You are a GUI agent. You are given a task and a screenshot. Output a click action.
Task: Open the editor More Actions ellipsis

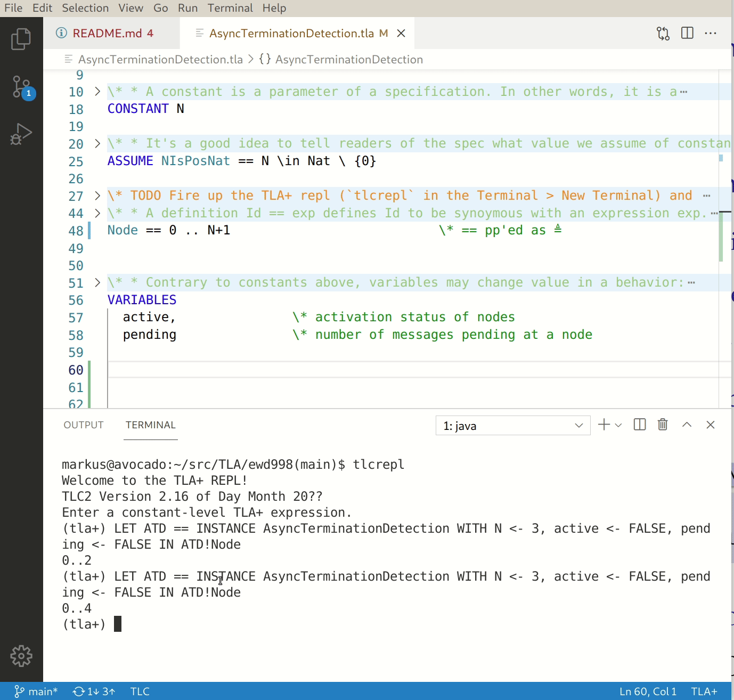(x=711, y=33)
